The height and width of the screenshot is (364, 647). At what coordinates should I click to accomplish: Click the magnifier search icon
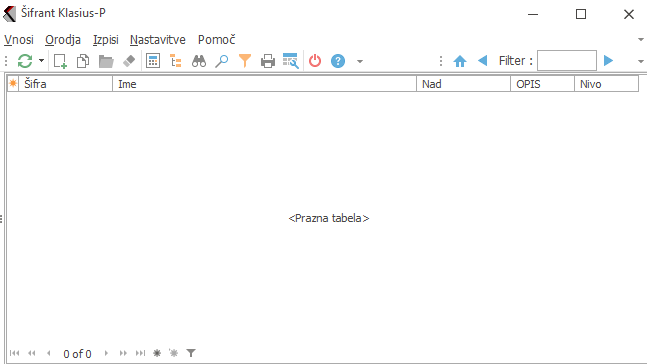[222, 61]
